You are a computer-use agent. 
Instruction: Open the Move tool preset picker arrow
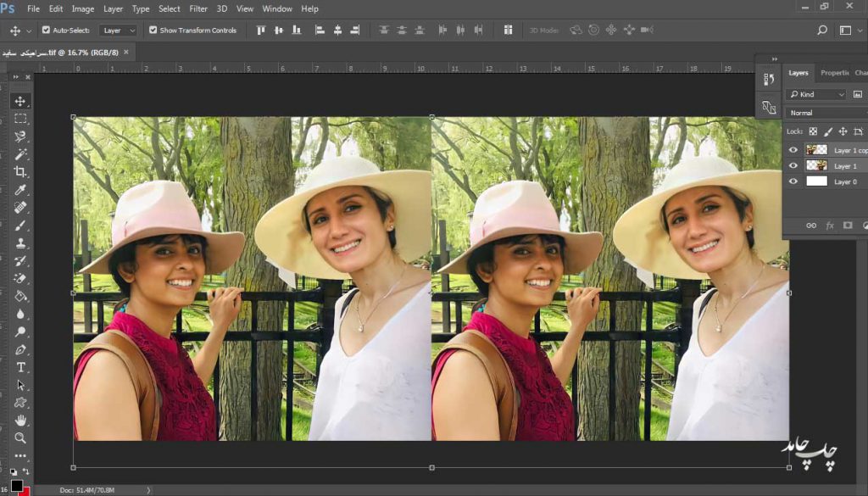click(x=29, y=31)
